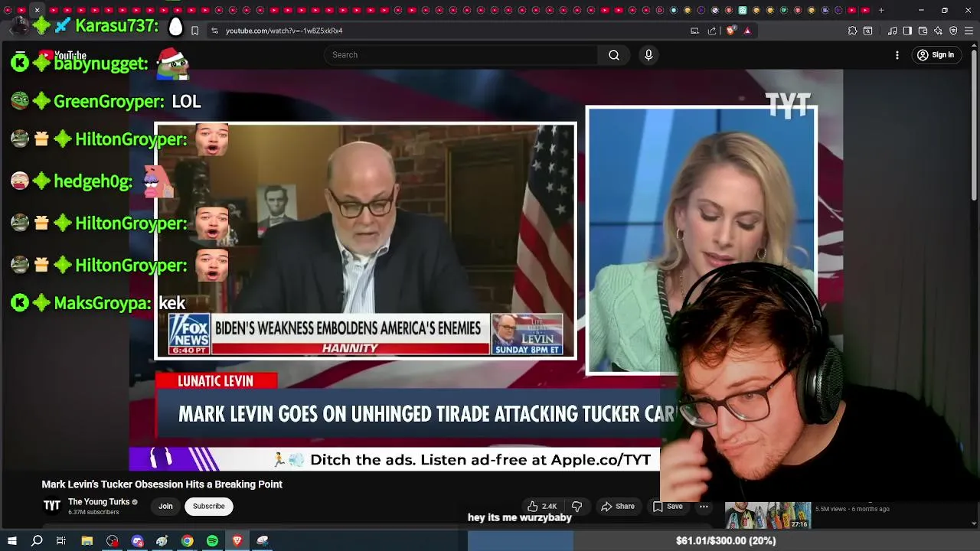980x551 pixels.
Task: Open the Brave Wallet icon
Action: (923, 31)
